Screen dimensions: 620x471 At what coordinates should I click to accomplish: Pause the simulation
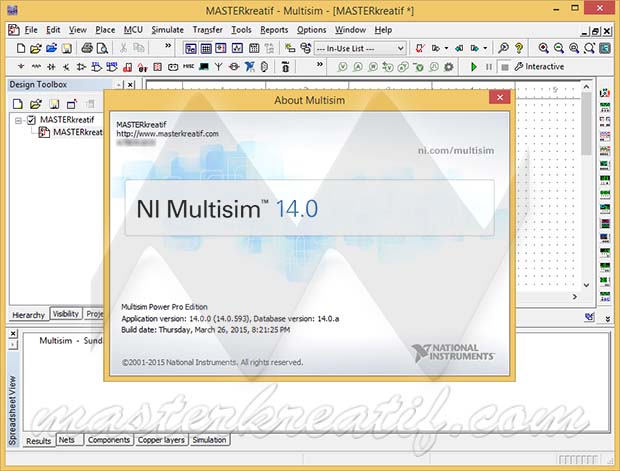(489, 67)
